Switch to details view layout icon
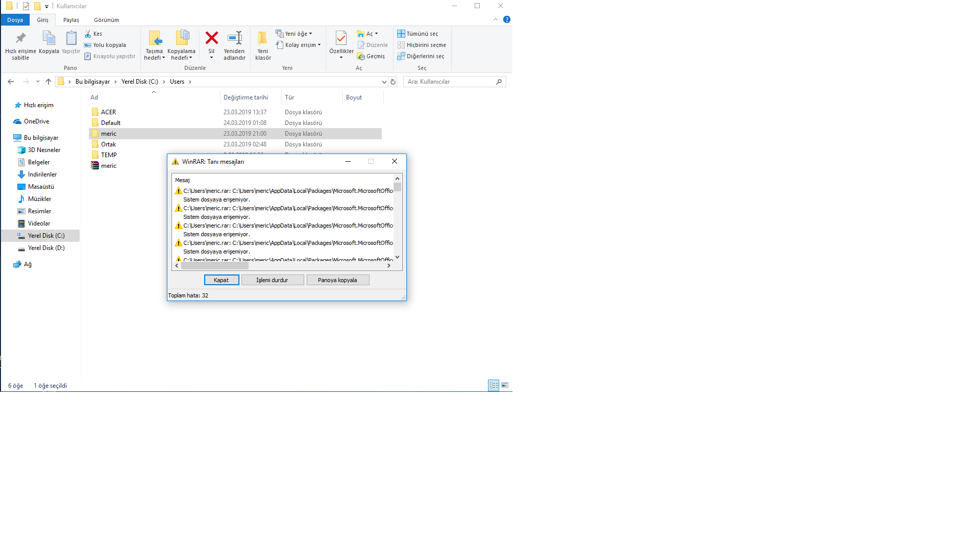This screenshot has width=980, height=551. pyautogui.click(x=493, y=385)
